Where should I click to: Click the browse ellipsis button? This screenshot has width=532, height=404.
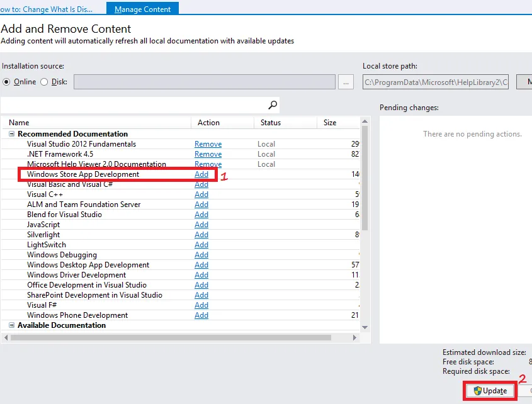pos(346,82)
